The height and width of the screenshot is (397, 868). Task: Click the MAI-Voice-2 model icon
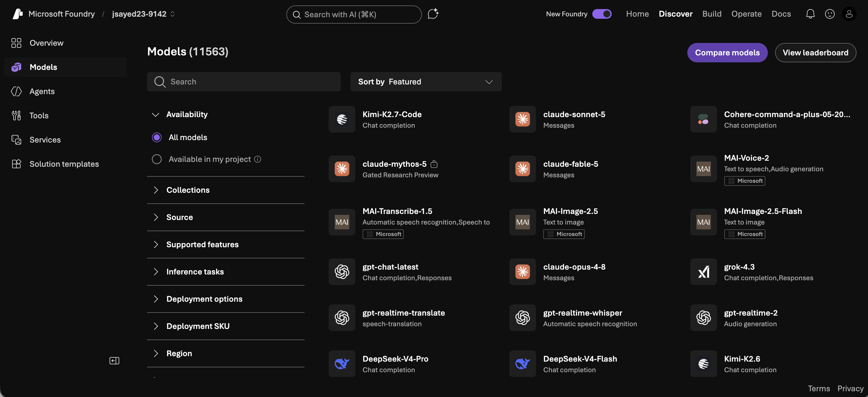[703, 169]
